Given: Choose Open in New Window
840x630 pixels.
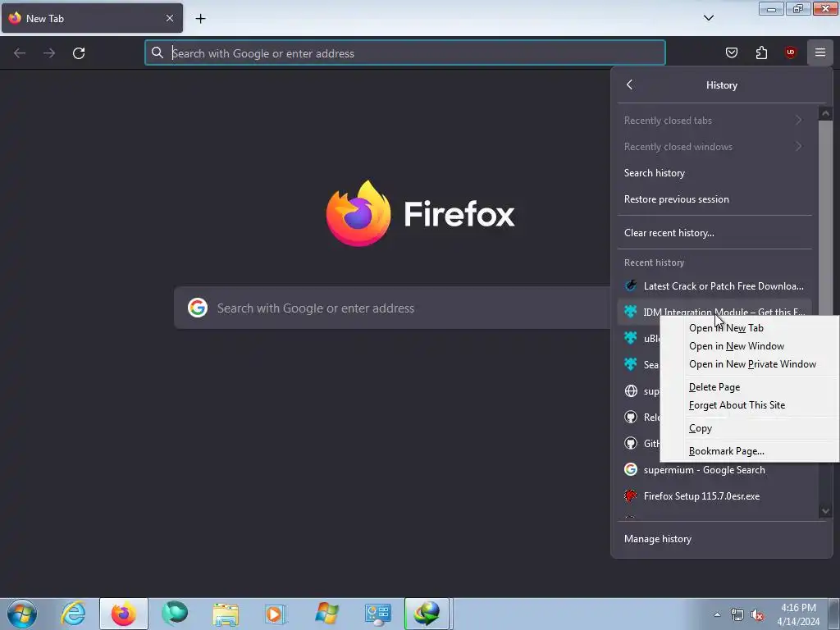Looking at the screenshot, I should (x=750, y=346).
